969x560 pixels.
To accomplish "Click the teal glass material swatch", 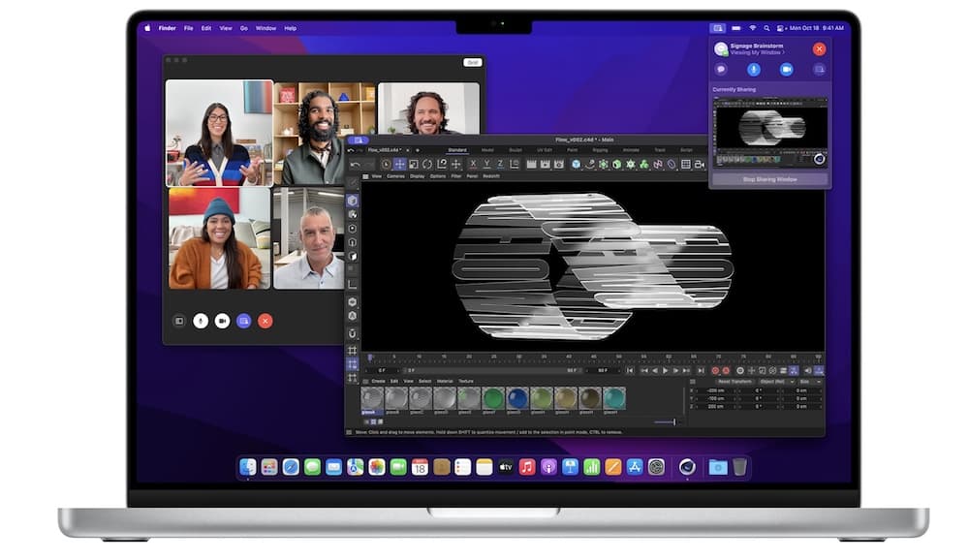I will tap(613, 398).
